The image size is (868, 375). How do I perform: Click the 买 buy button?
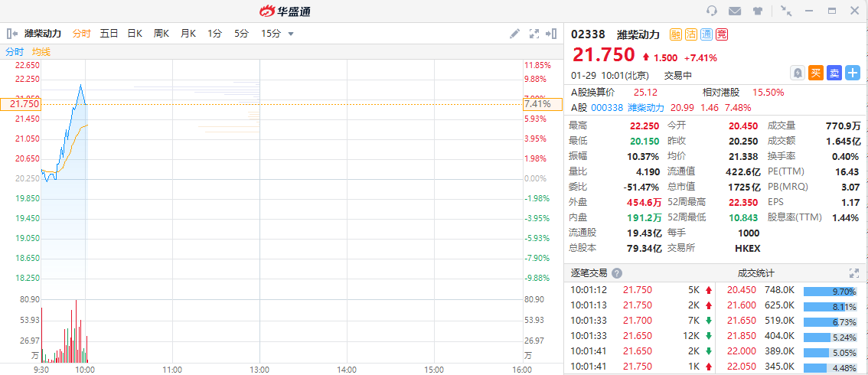815,73
